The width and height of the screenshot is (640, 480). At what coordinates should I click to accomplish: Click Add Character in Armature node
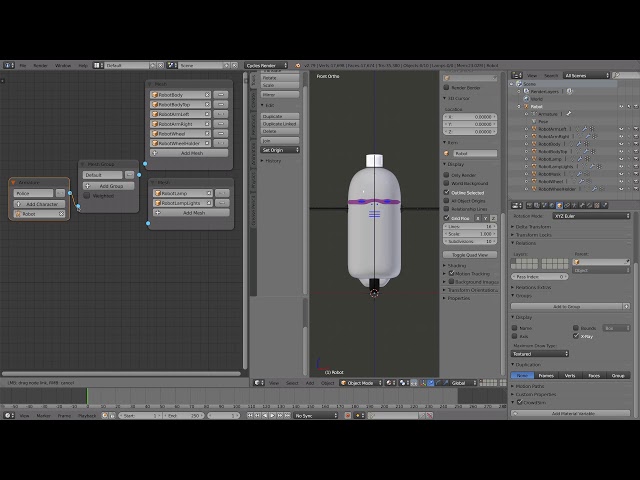39,204
